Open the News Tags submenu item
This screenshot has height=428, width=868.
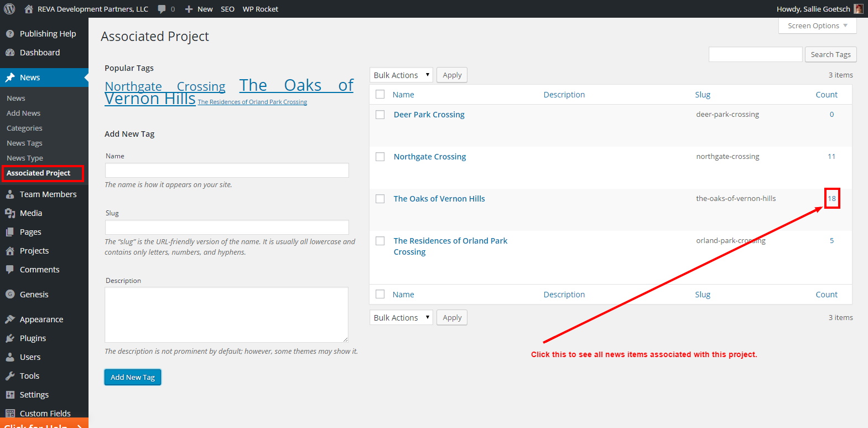click(24, 143)
